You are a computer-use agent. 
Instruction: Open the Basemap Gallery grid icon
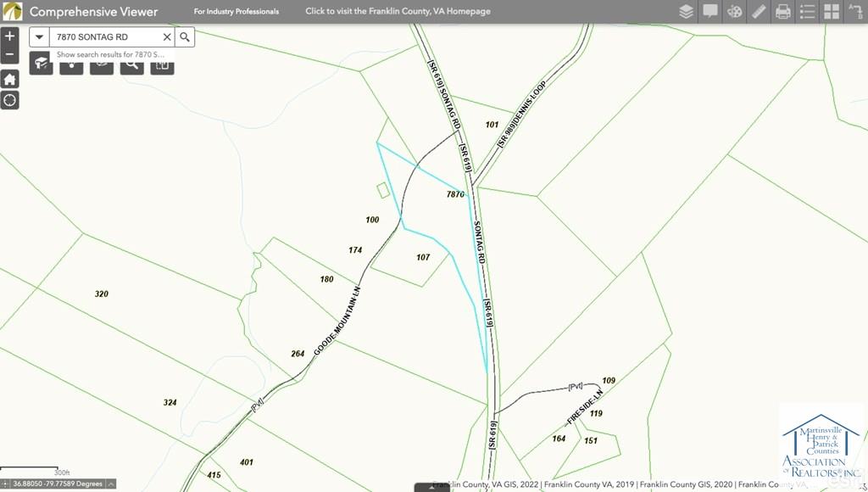832,11
